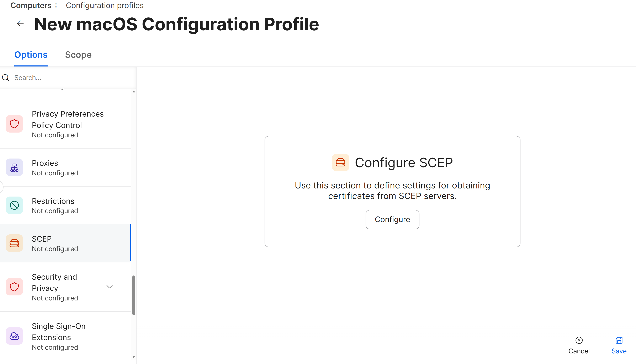This screenshot has height=364, width=636.
Task: Click the Proxies network icon
Action: click(x=14, y=167)
